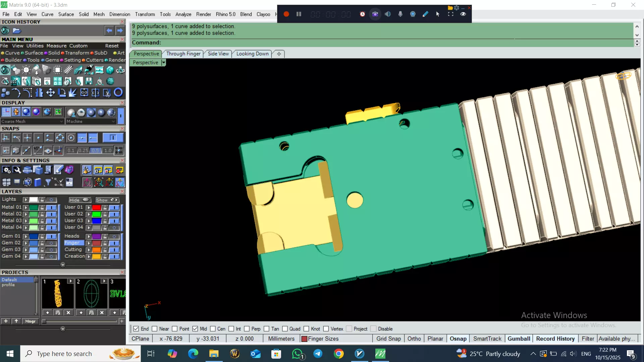Viewport: 644px width, 362px height.
Task: Open Google Chrome from the taskbar
Action: (x=339, y=354)
